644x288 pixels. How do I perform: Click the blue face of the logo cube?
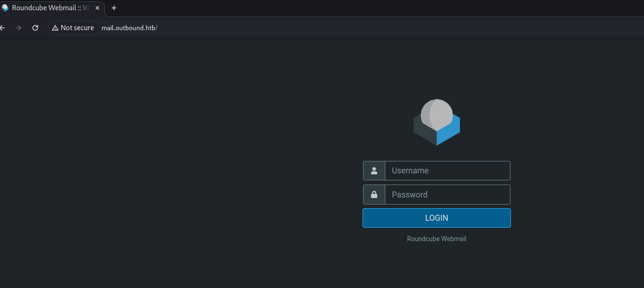[449, 132]
